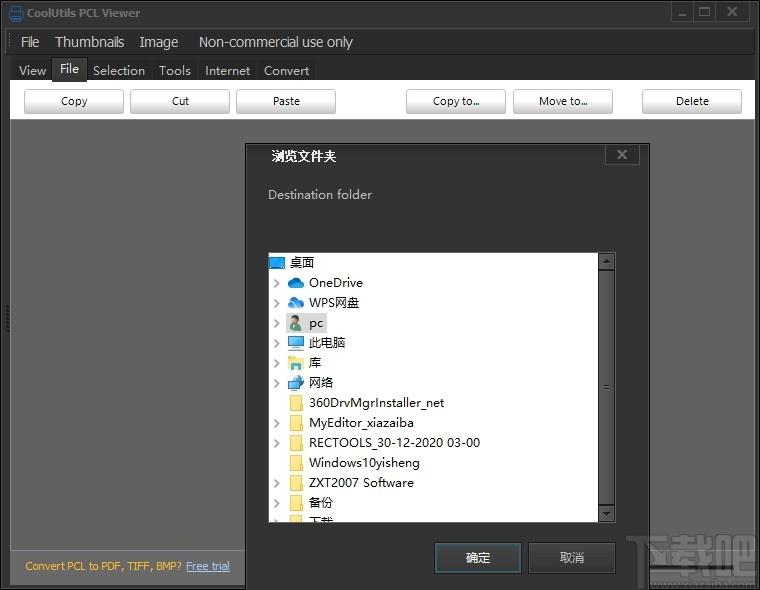Click the OneDrive cloud icon
Screen dimensions: 760x590
(x=296, y=283)
